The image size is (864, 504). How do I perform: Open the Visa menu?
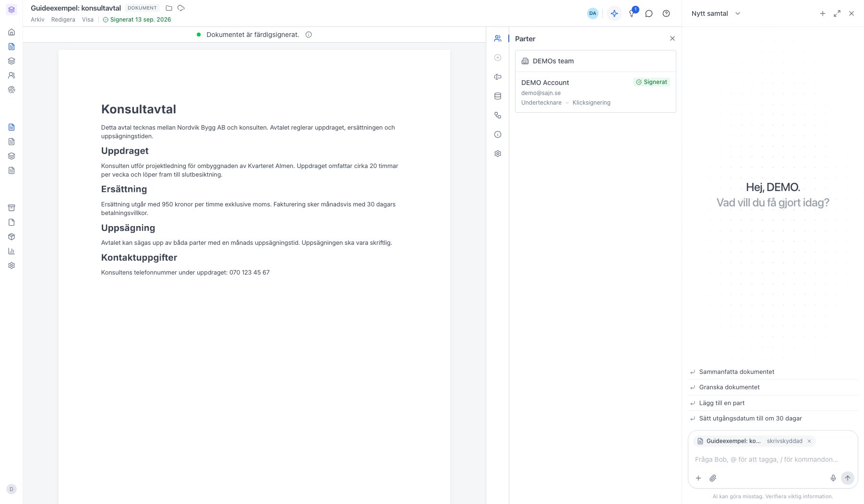click(x=88, y=20)
